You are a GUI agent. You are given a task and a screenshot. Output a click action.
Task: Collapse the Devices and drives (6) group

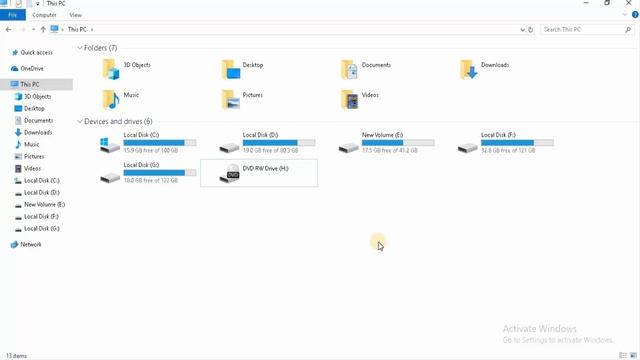pyautogui.click(x=80, y=121)
